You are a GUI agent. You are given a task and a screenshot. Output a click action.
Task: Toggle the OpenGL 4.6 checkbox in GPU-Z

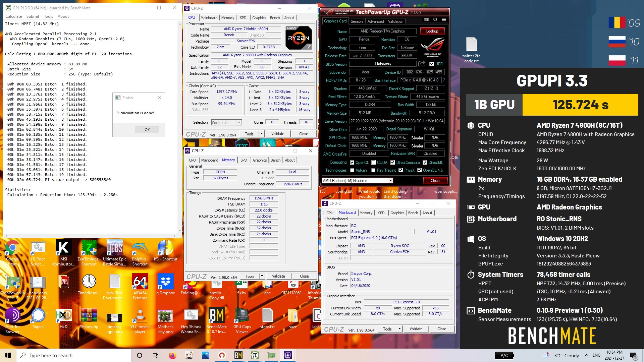click(419, 170)
